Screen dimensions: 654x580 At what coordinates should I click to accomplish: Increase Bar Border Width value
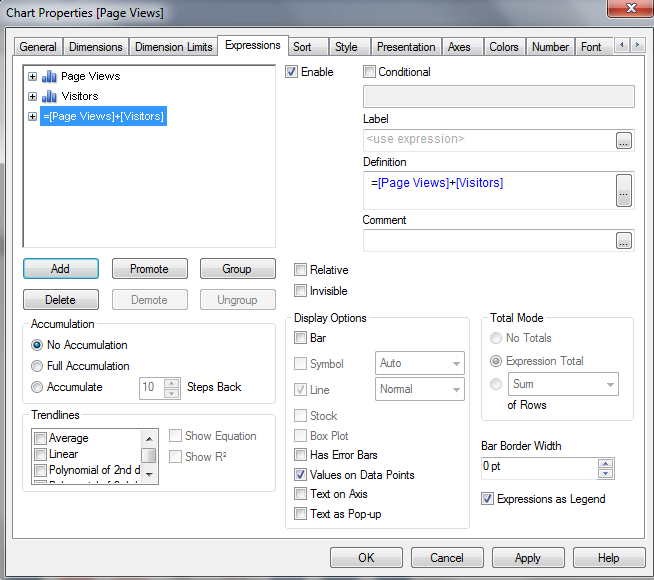point(606,463)
